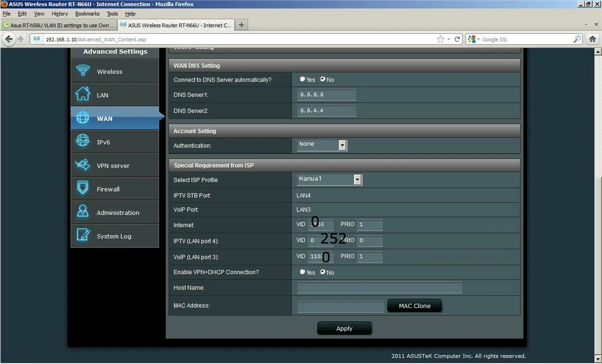This screenshot has width=602, height=364.
Task: Open the System Log page
Action: (115, 236)
